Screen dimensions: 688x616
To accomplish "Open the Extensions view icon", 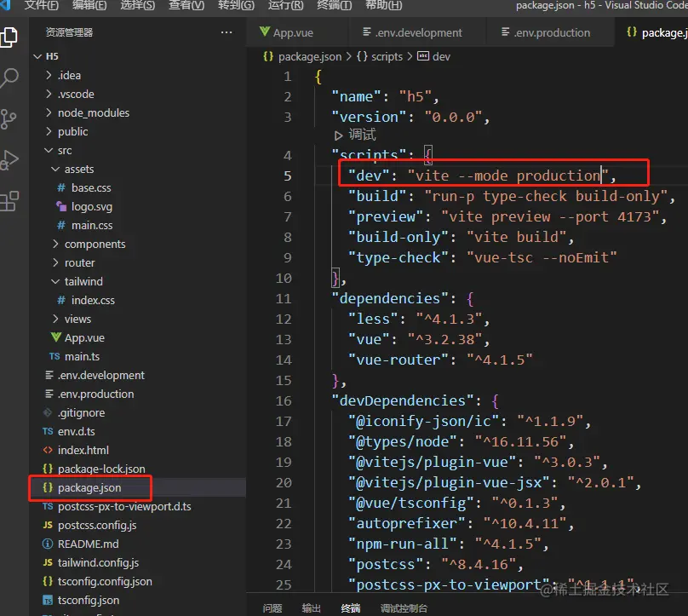I will pyautogui.click(x=9, y=201).
